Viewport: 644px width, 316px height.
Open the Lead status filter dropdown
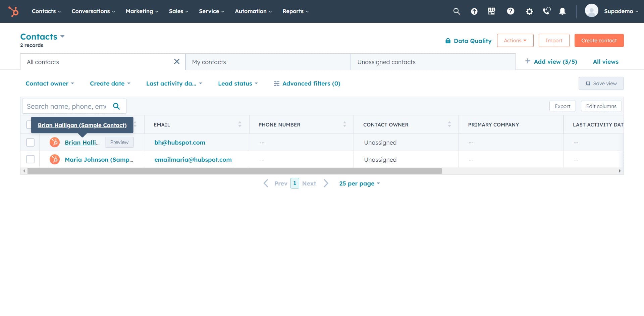click(x=237, y=84)
